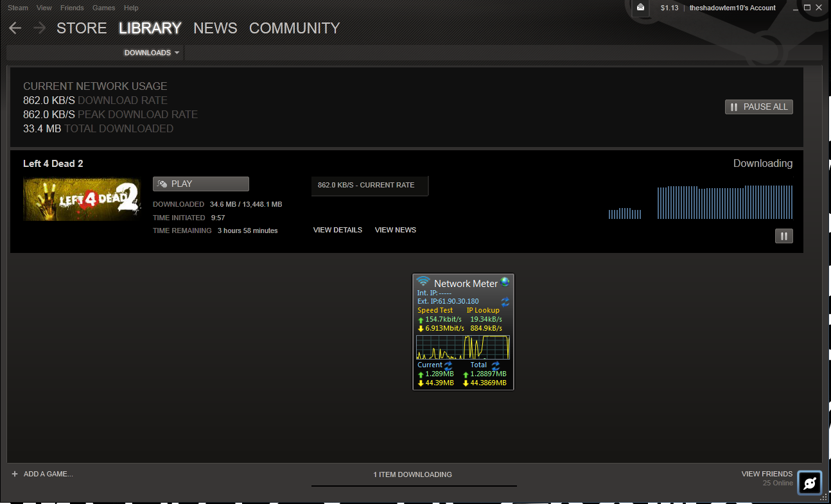Click the Downloading status text

point(763,164)
